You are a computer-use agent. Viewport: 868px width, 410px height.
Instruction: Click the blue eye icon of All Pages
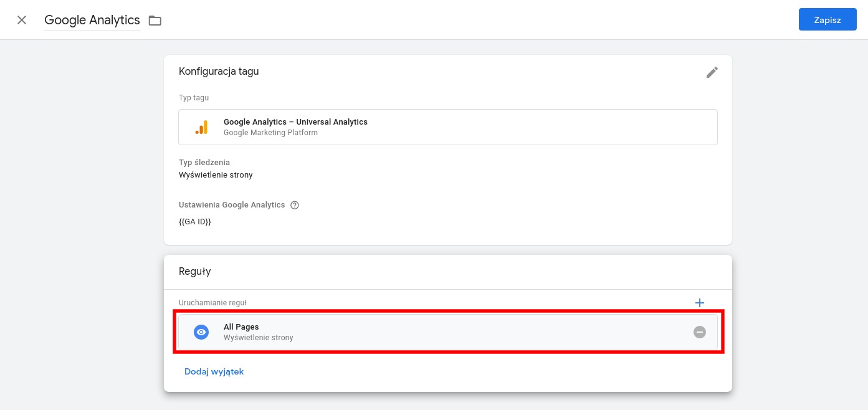201,332
